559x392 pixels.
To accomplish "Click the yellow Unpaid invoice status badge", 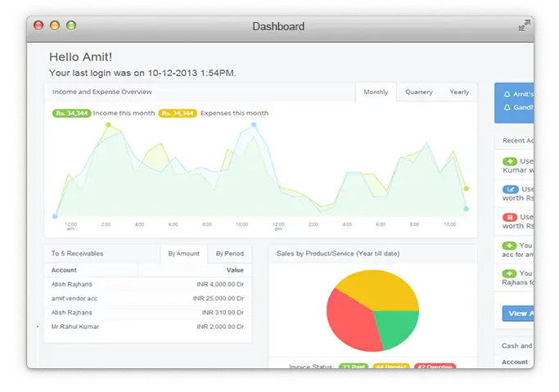I will (391, 366).
